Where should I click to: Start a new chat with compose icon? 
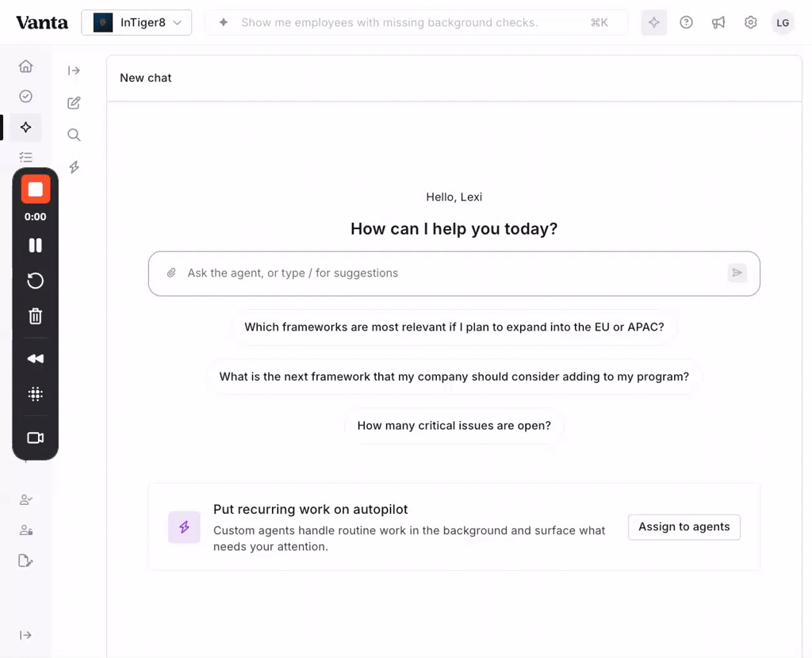point(74,102)
